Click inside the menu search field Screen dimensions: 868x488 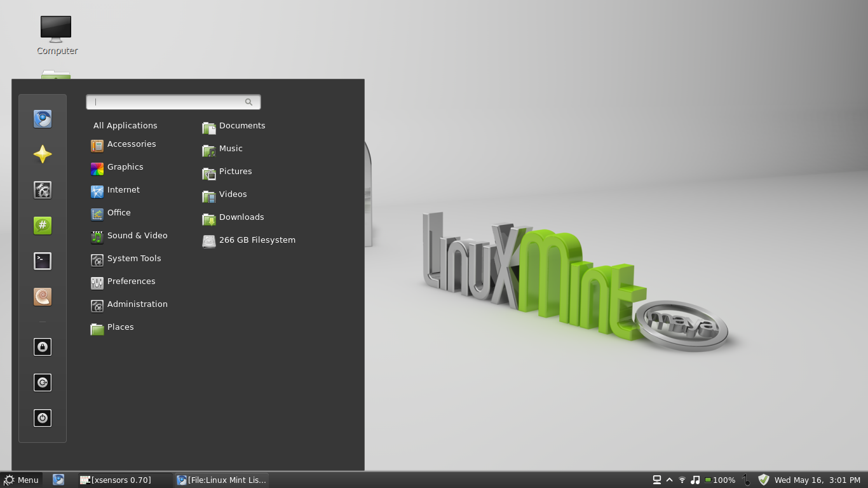tap(173, 102)
